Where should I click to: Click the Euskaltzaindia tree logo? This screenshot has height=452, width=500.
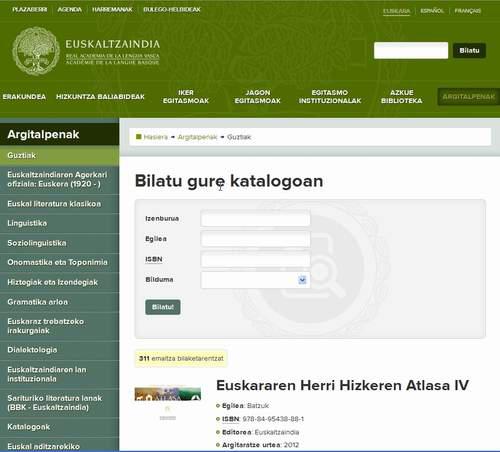tap(36, 51)
